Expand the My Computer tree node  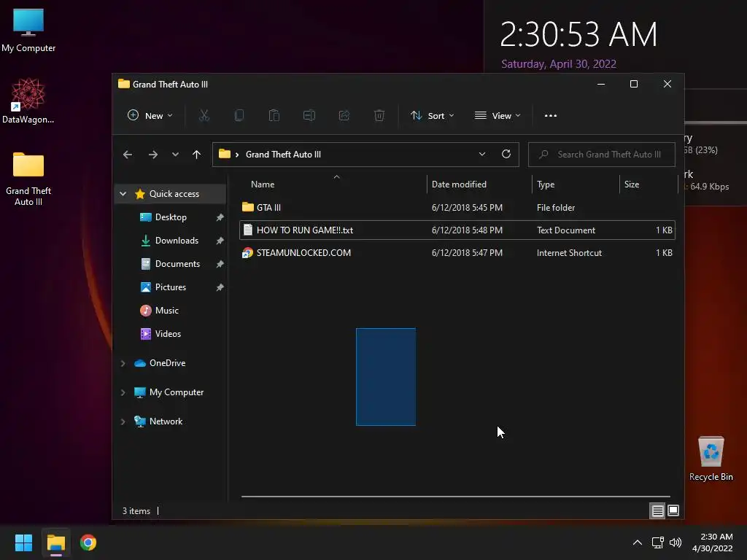coord(123,392)
